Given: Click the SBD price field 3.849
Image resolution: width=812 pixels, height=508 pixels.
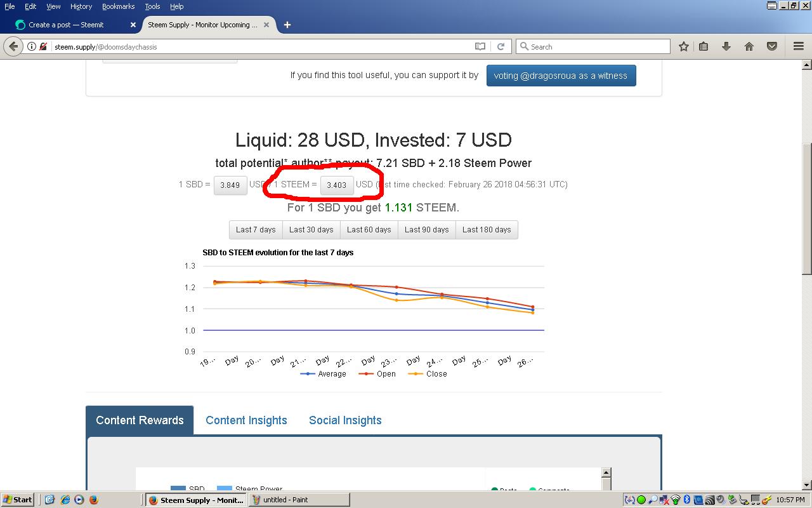Looking at the screenshot, I should pos(230,185).
